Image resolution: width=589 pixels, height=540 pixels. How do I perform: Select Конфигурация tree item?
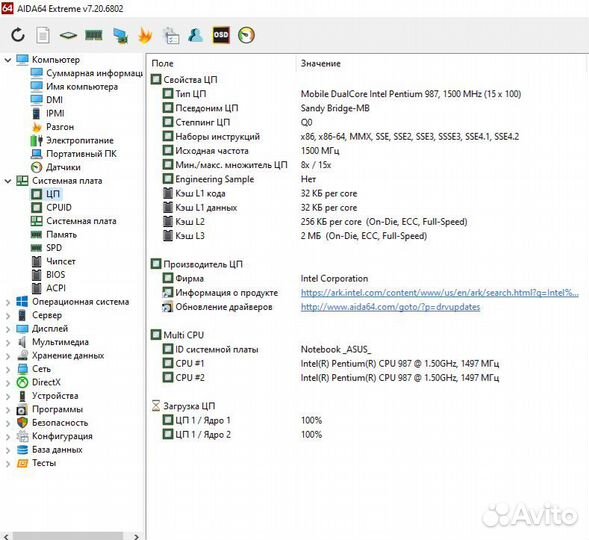[55, 436]
